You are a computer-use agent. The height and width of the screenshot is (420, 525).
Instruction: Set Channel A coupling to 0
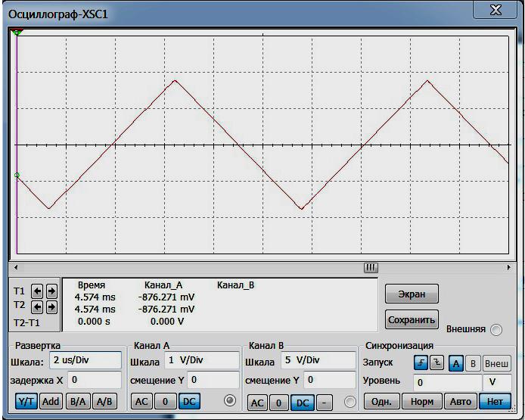pyautogui.click(x=165, y=401)
